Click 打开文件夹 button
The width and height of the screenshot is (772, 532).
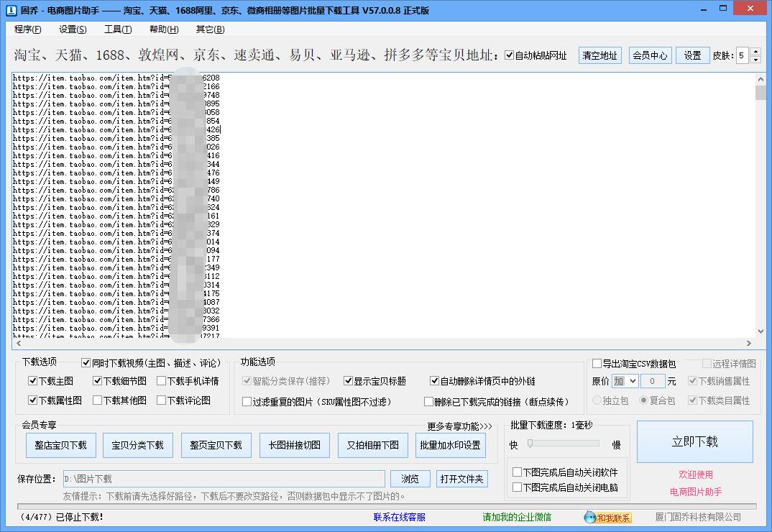[x=461, y=479]
